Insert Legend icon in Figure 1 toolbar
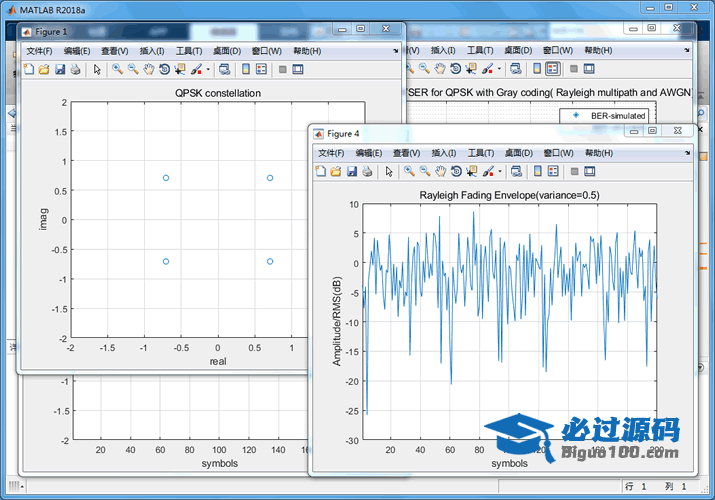 click(261, 69)
